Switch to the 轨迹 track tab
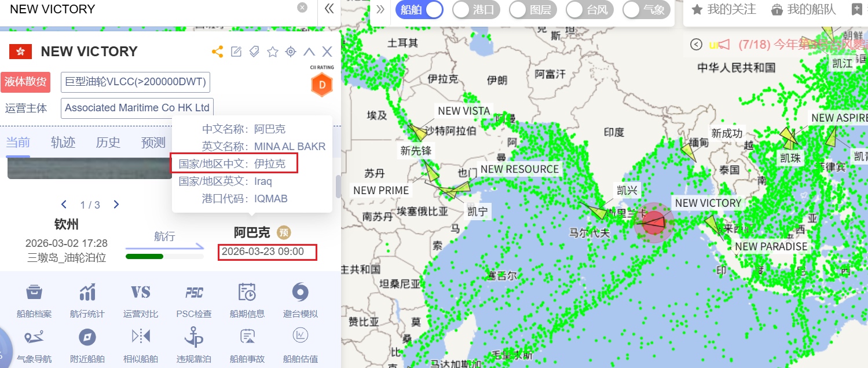Viewport: 868px width, 368px height. 63,143
